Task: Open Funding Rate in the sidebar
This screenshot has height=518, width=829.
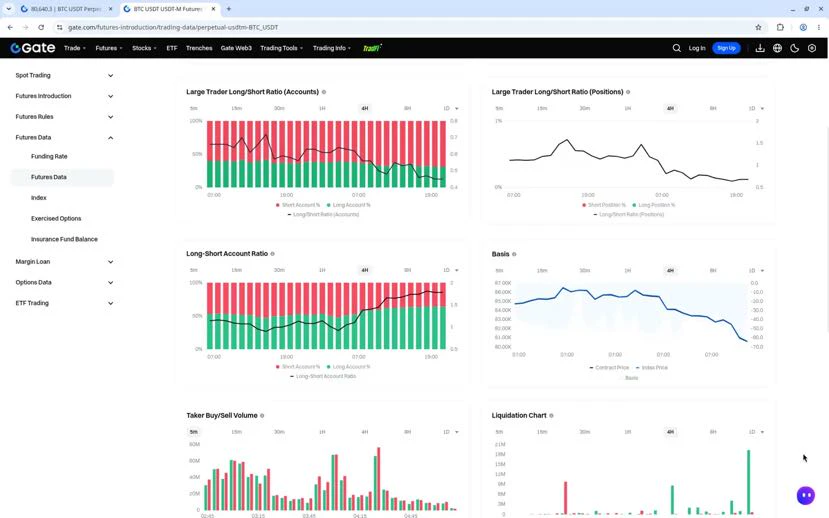Action: click(x=49, y=156)
